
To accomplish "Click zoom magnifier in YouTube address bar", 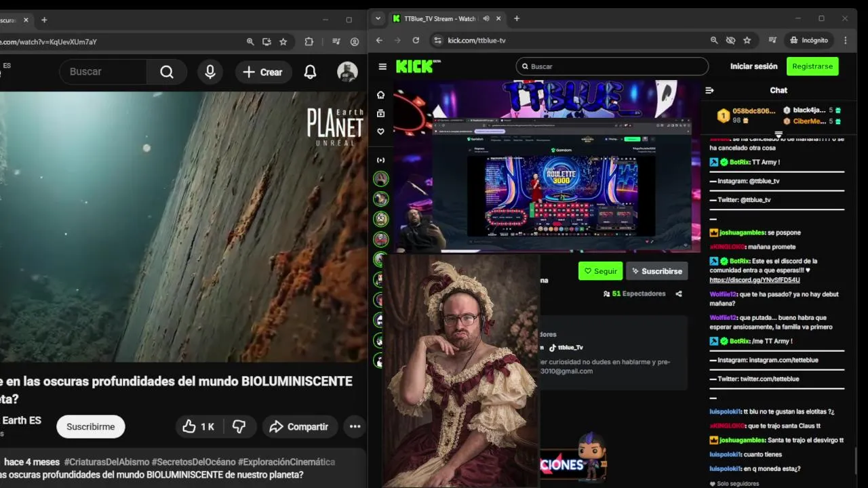I will tap(250, 41).
